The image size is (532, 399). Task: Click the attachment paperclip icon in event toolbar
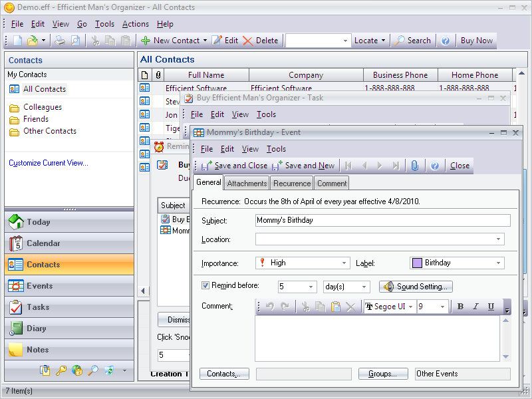click(414, 166)
